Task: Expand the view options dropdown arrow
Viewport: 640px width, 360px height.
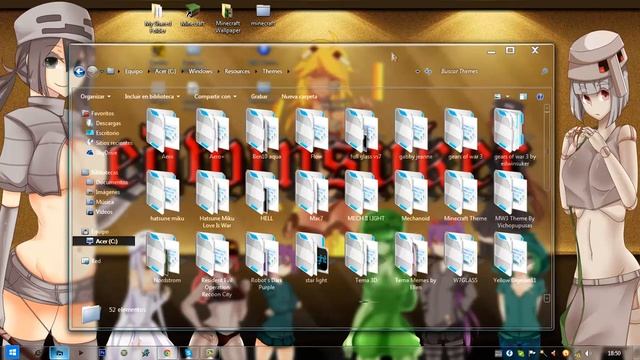Action: tap(507, 97)
